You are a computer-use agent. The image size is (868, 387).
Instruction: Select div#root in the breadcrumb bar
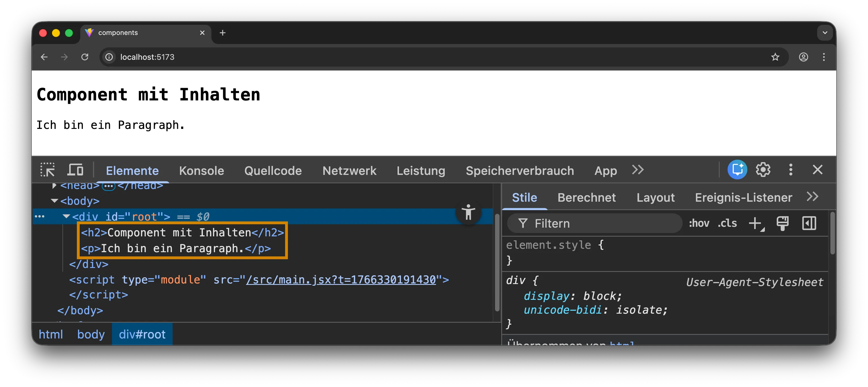(x=142, y=334)
